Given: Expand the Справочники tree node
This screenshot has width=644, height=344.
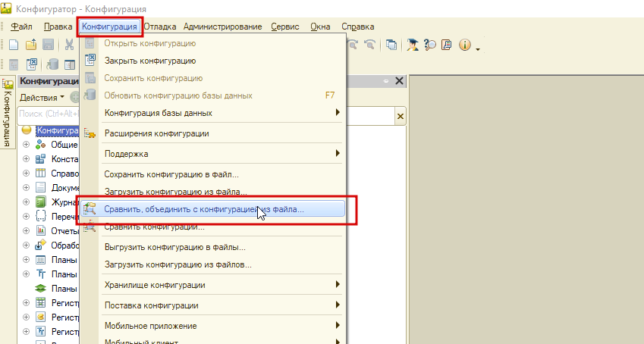Looking at the screenshot, I should (x=27, y=174).
